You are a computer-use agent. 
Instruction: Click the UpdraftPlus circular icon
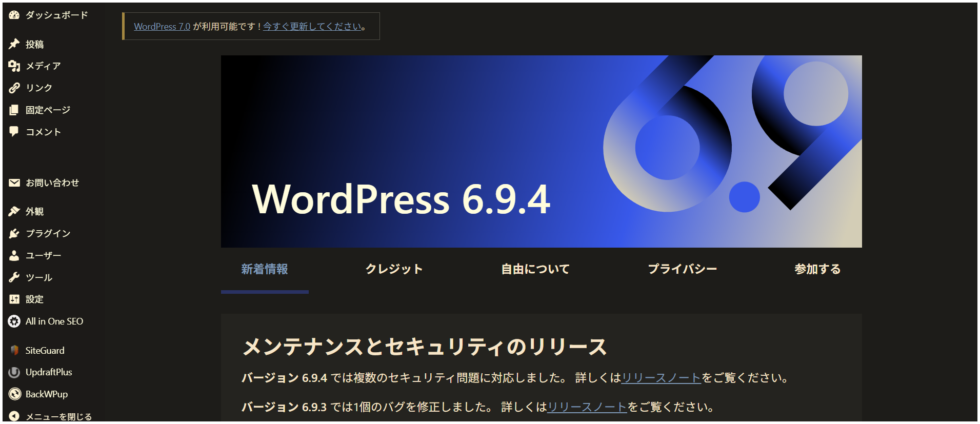(x=14, y=372)
